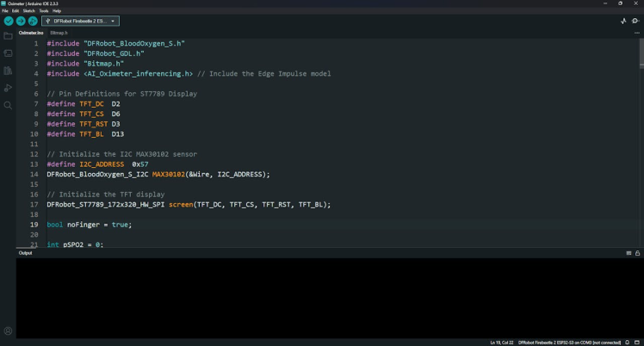Start debugging with the Debug toolbar icon

click(x=33, y=21)
